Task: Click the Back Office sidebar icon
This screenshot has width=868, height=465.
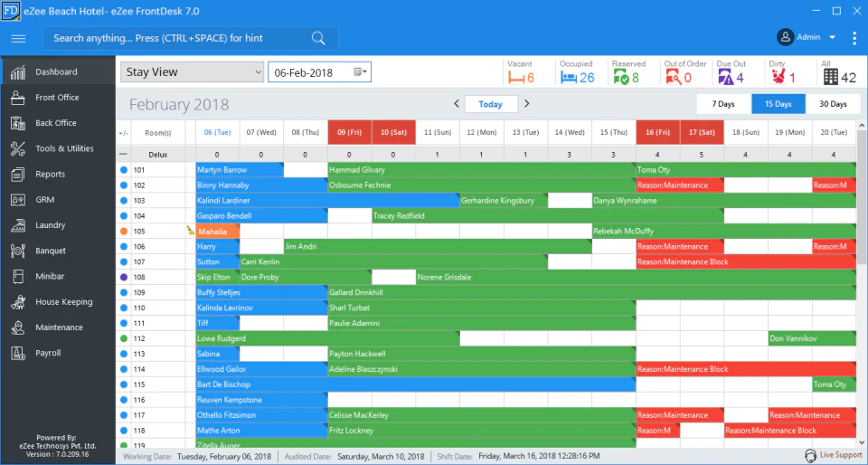Action: [x=18, y=123]
